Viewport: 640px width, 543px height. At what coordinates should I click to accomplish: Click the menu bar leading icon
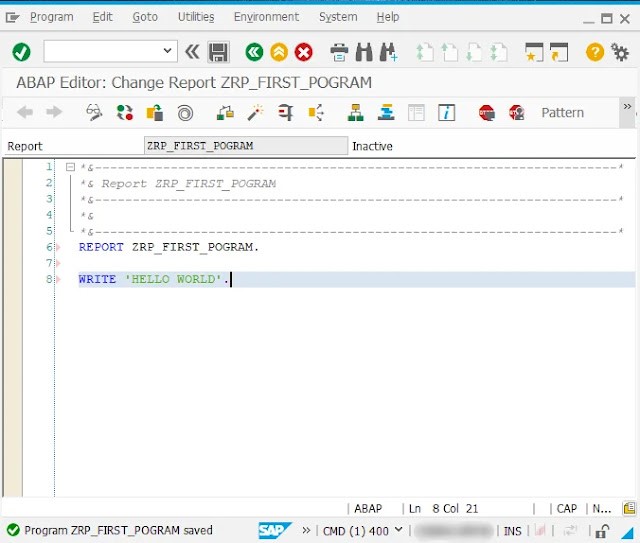coord(13,17)
